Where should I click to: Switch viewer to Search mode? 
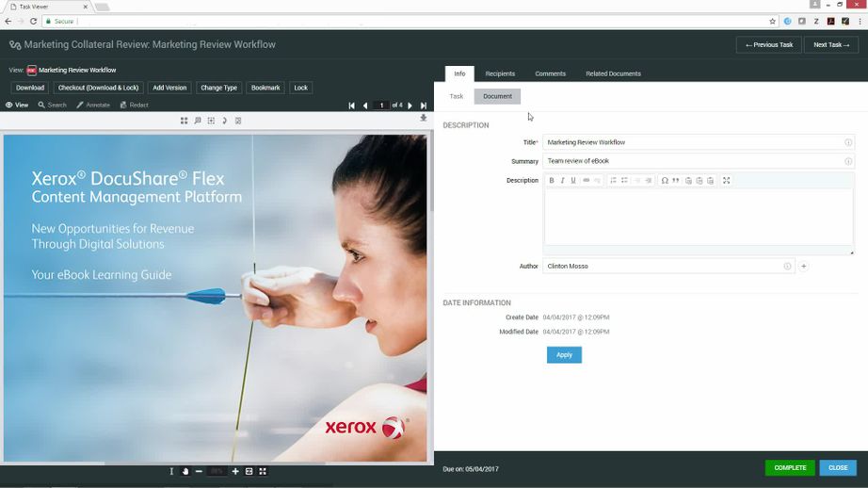coord(53,106)
